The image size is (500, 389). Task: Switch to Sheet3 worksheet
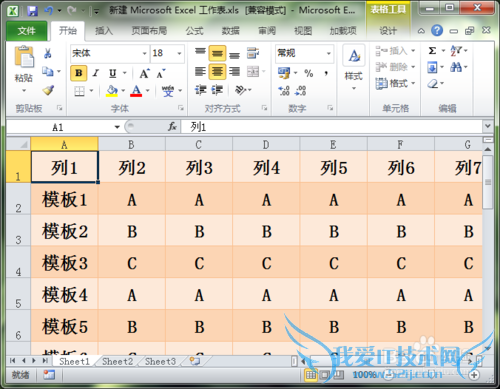pos(160,361)
